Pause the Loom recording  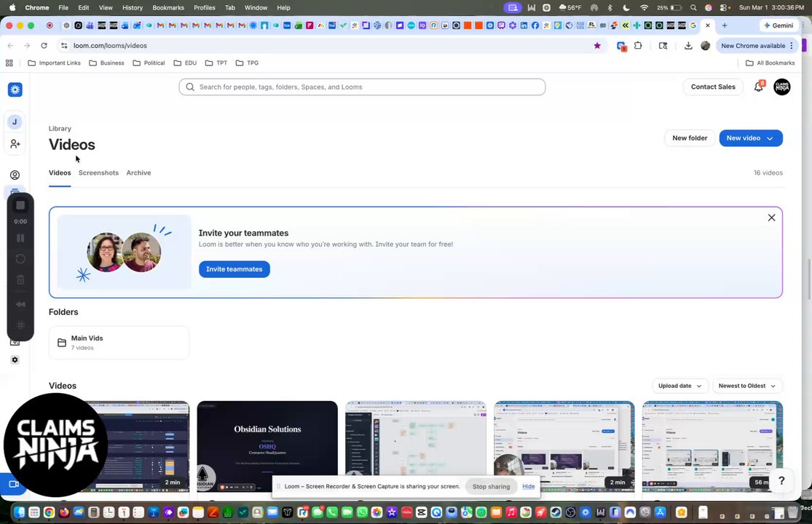[x=20, y=238]
